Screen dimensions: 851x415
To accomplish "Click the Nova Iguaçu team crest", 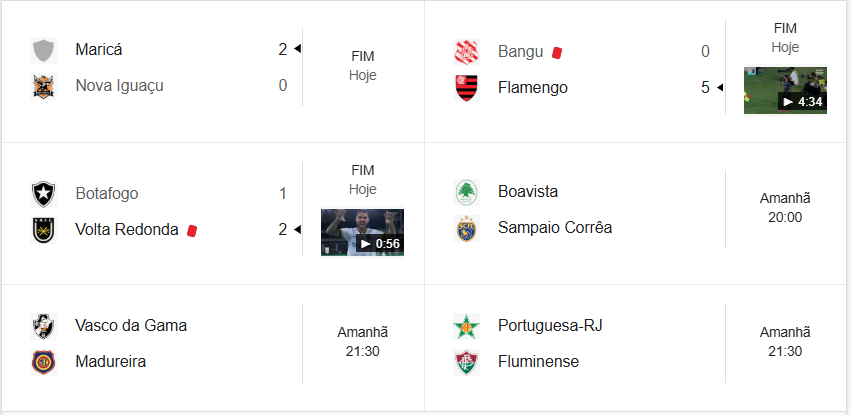I will pos(43,86).
